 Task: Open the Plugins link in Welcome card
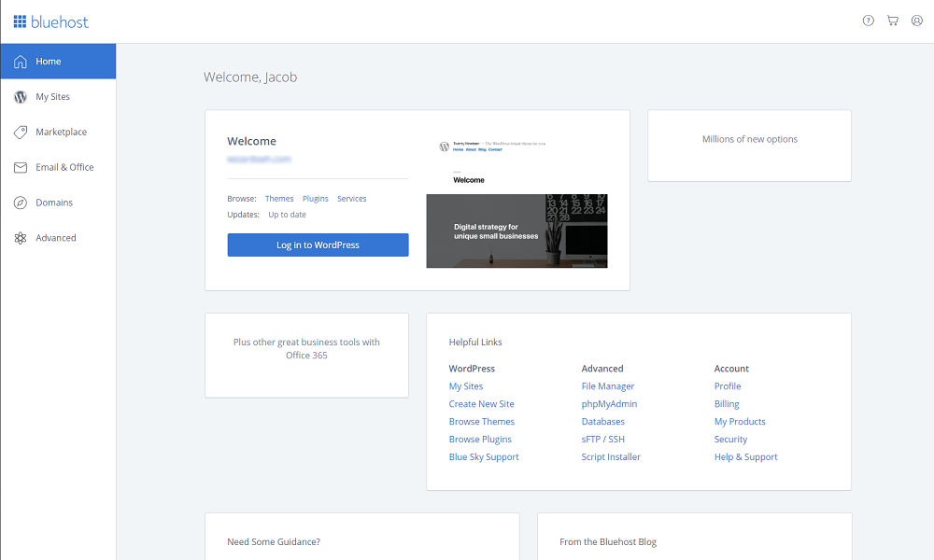point(315,199)
